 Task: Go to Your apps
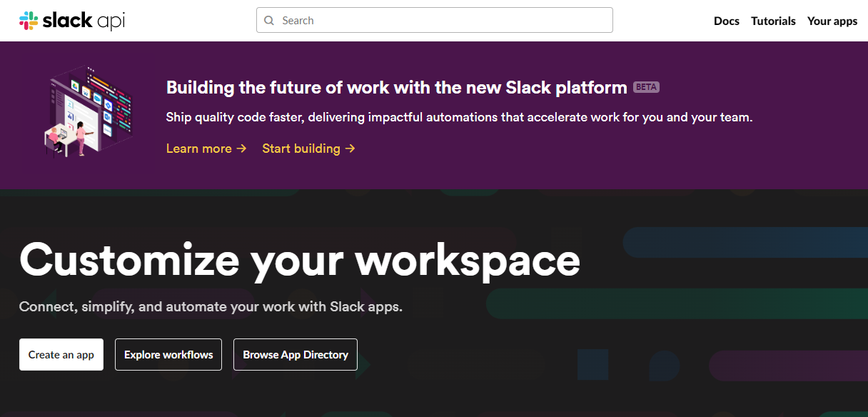click(x=832, y=21)
